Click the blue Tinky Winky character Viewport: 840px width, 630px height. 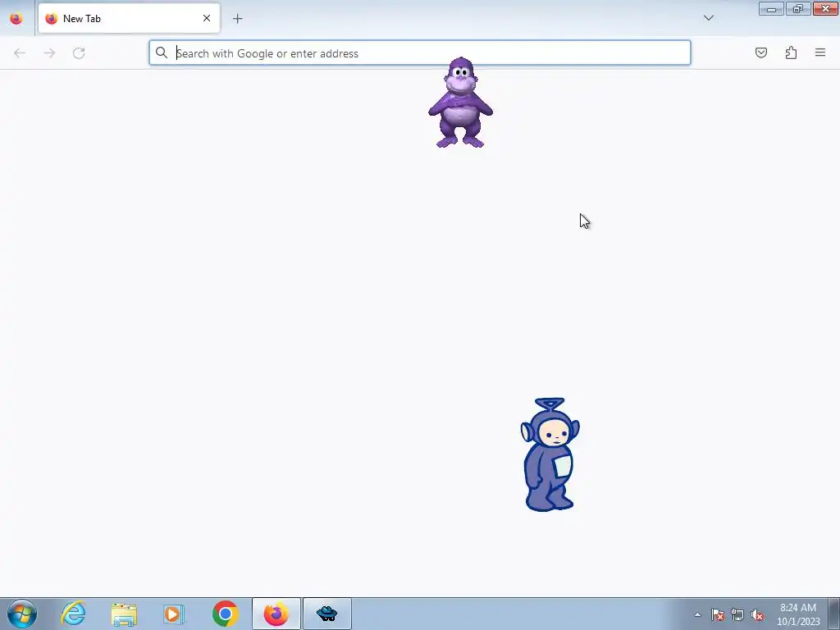point(550,454)
